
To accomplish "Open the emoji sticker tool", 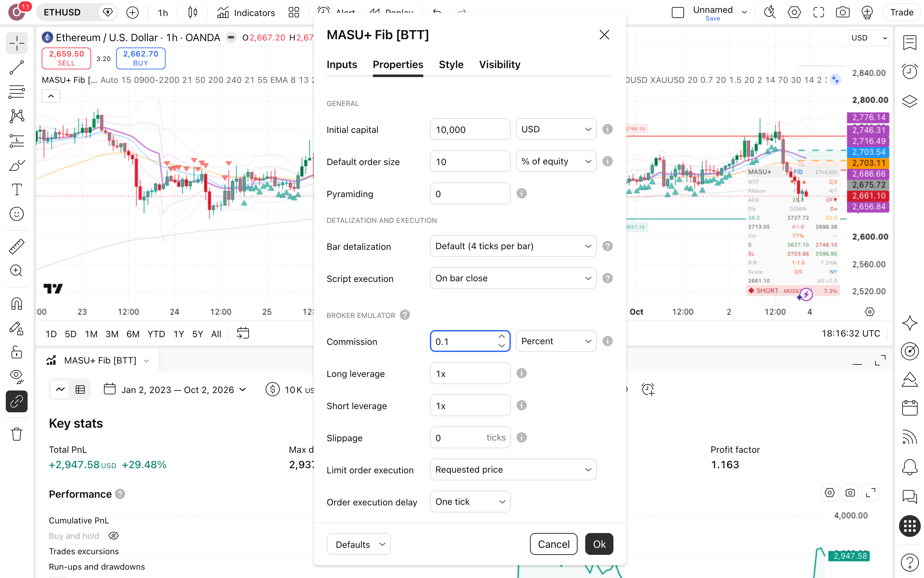I will (x=16, y=214).
